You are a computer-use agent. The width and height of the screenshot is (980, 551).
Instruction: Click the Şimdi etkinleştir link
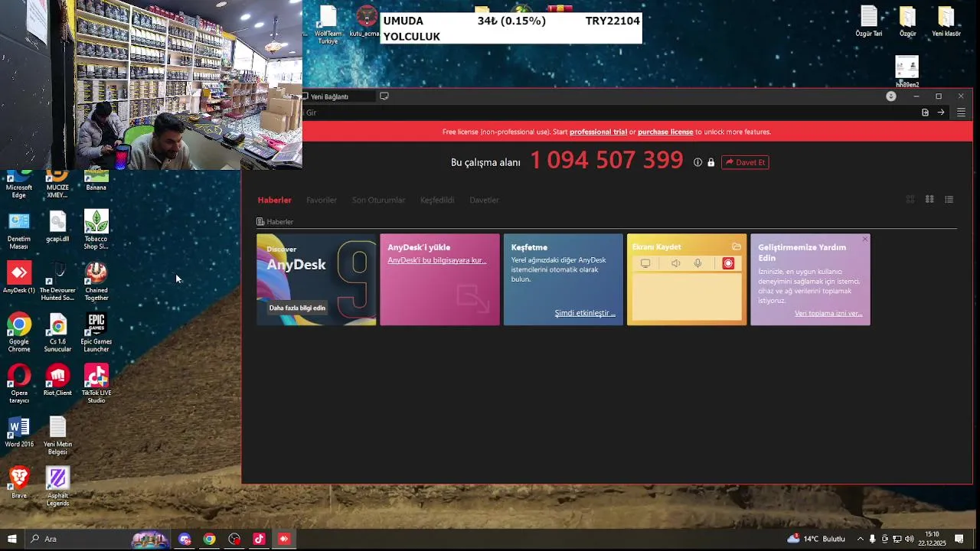[x=585, y=313]
